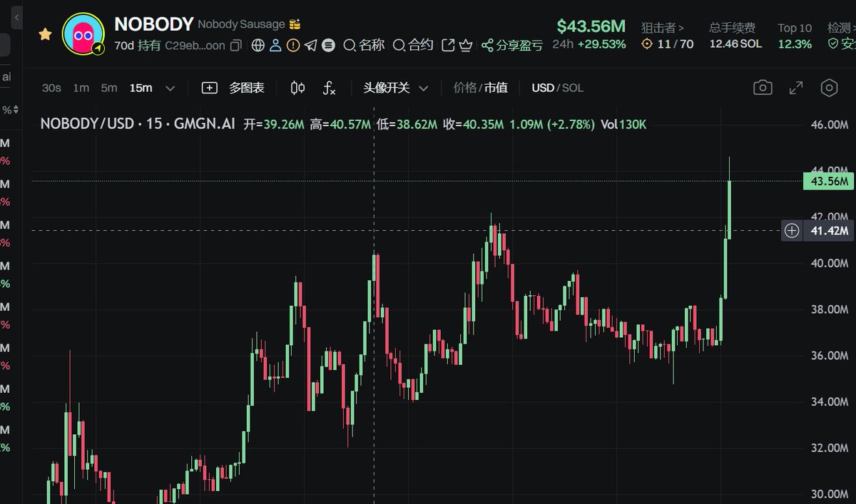The height and width of the screenshot is (504, 856).
Task: Open chart settings hexagon icon
Action: (829, 88)
